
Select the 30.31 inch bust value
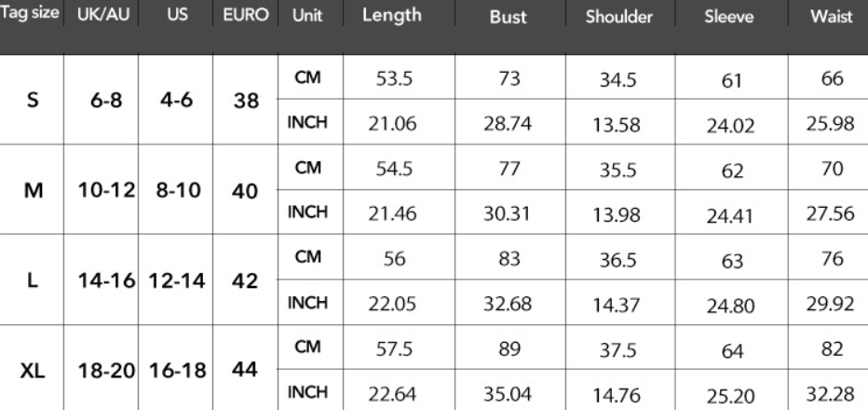tap(509, 214)
